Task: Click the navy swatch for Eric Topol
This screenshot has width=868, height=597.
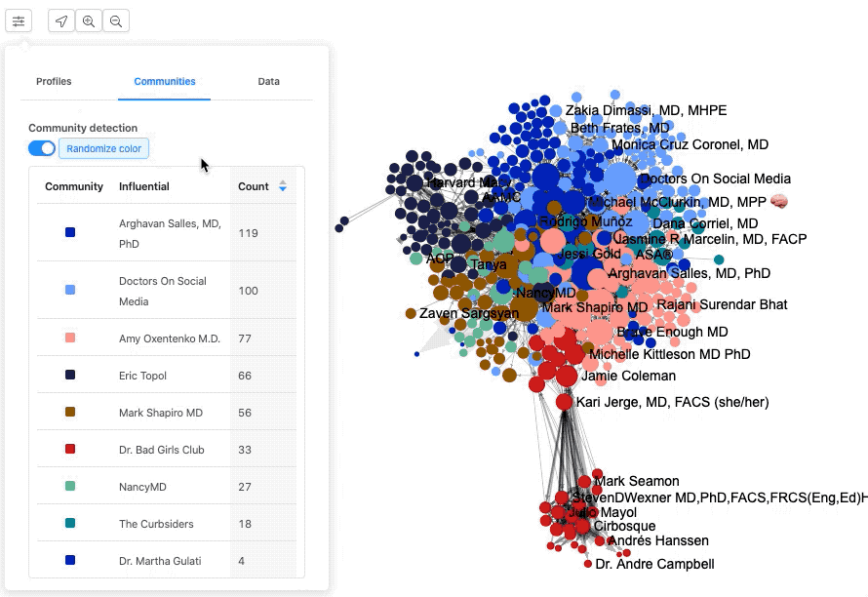Action: (70, 375)
